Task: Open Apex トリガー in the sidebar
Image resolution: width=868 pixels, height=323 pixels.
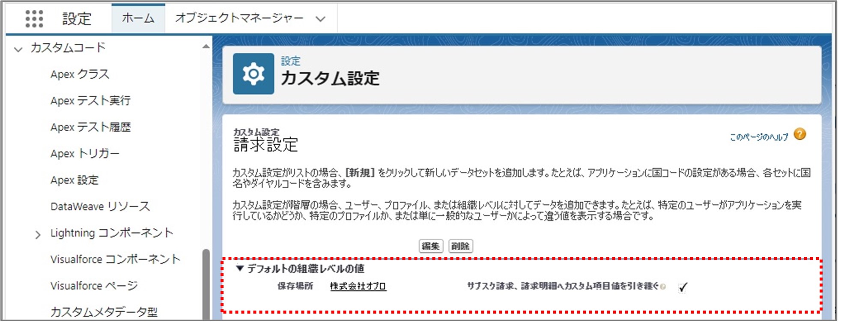Action: [x=85, y=153]
